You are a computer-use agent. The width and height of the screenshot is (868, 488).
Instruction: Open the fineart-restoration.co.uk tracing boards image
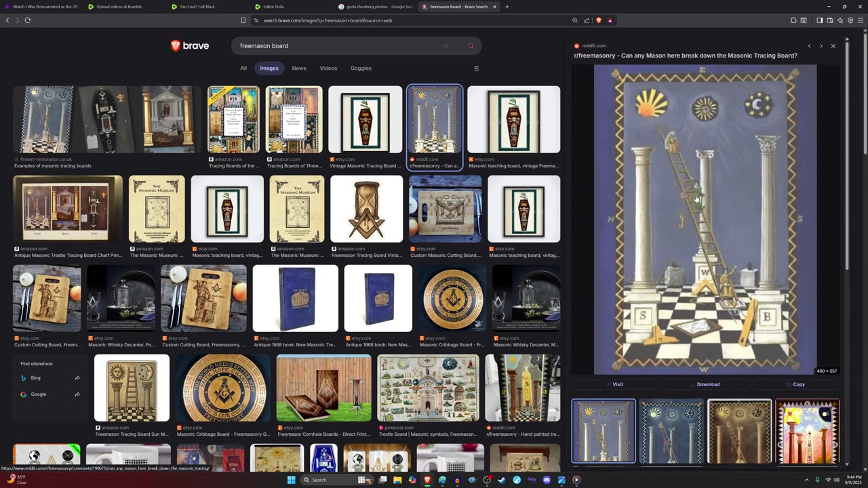(108, 119)
